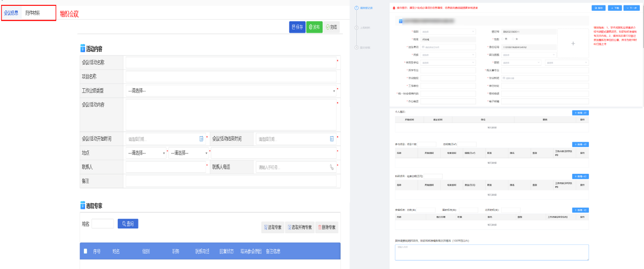The width and height of the screenshot is (644, 269).
Task: Click the calendar icon for meeting end time
Action: 332,139
